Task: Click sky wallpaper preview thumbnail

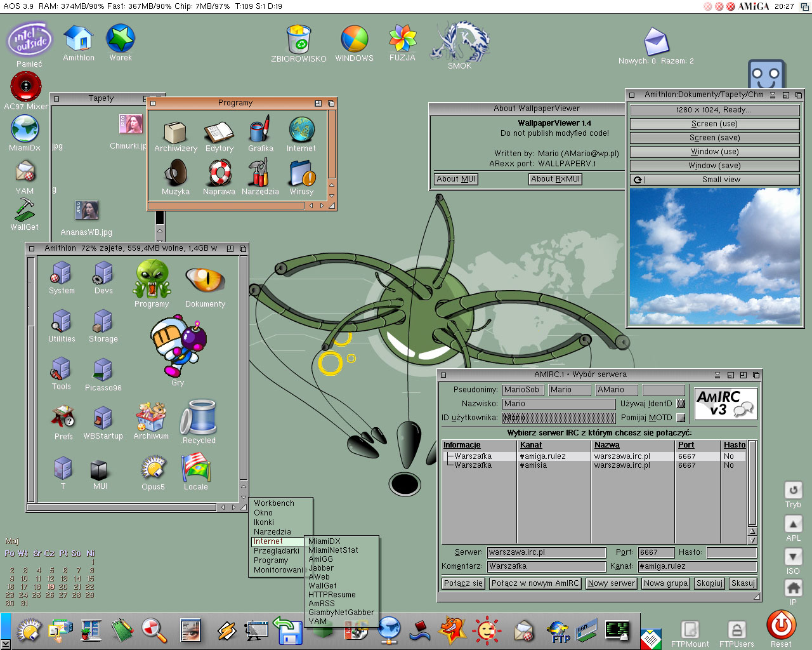Action: coord(714,256)
